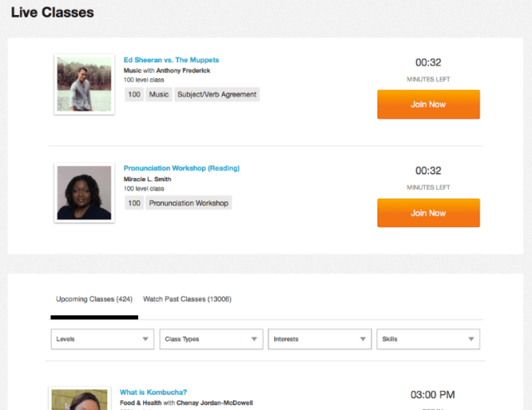Viewport: 532px width, 410px height.
Task: Join the Pronunciation Workshop class now
Action: [x=428, y=213]
